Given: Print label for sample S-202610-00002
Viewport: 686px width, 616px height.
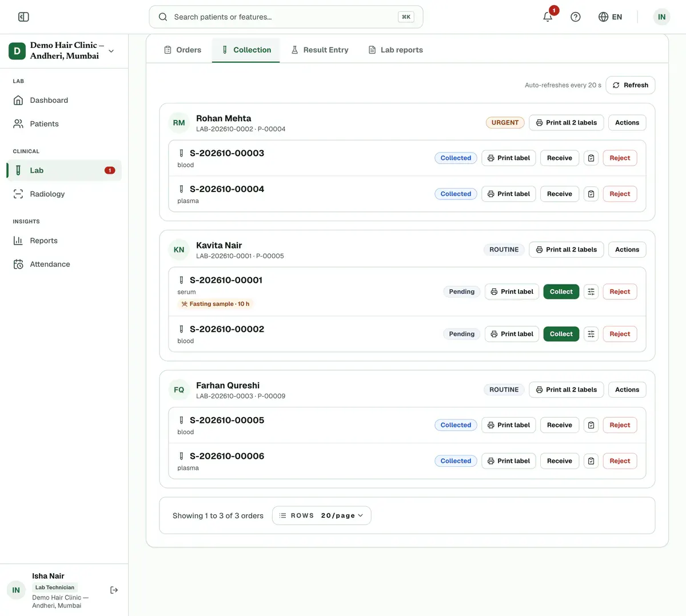Looking at the screenshot, I should pyautogui.click(x=512, y=334).
